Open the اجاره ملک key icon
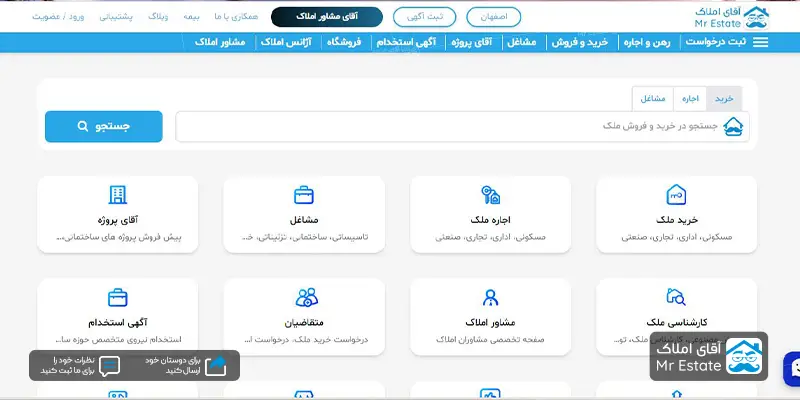This screenshot has width=800, height=400. tap(490, 194)
